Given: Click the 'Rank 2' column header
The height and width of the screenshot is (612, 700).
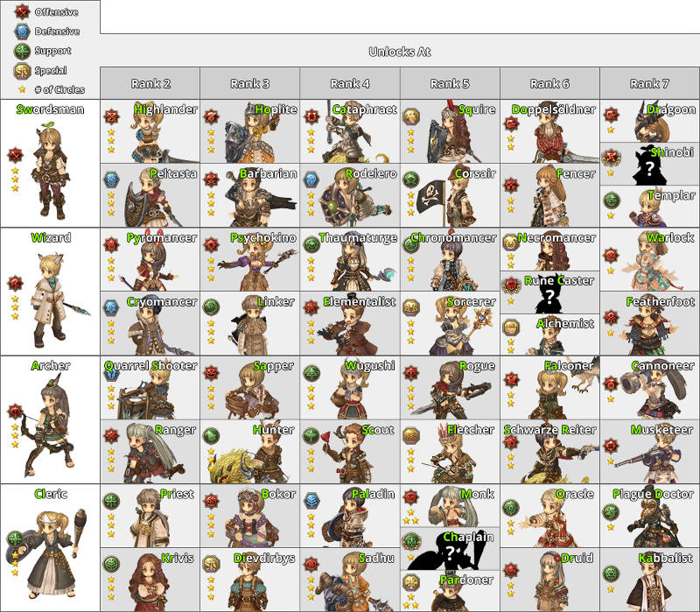Looking at the screenshot, I should (150, 83).
